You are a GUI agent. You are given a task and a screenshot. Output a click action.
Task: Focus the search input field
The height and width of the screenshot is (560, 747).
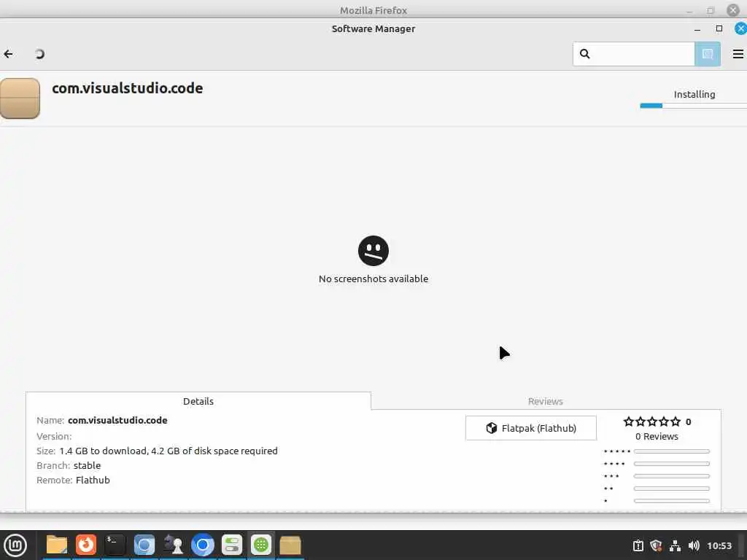pos(634,54)
